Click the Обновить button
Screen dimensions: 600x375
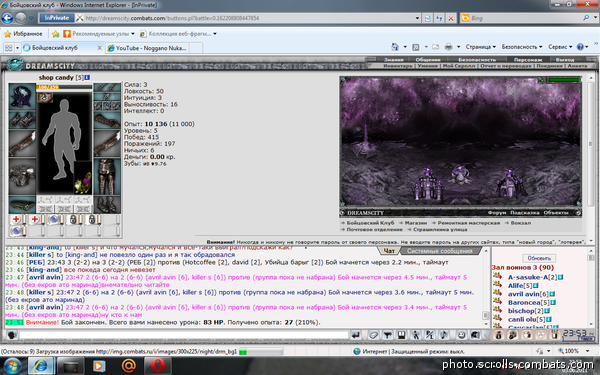click(x=539, y=258)
